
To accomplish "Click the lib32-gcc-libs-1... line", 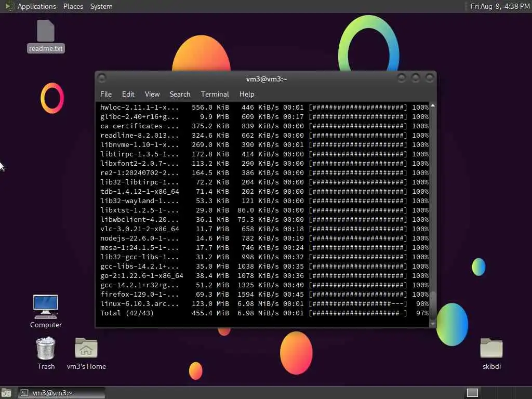I will (264, 257).
